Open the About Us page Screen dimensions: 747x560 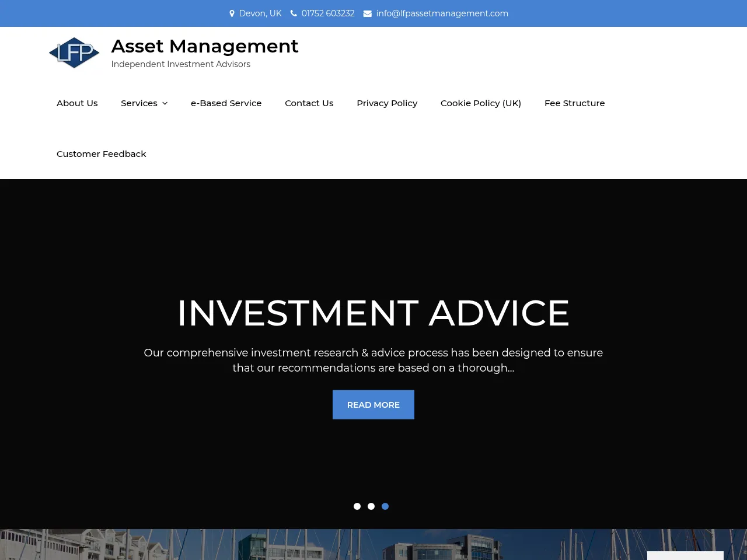point(77,103)
